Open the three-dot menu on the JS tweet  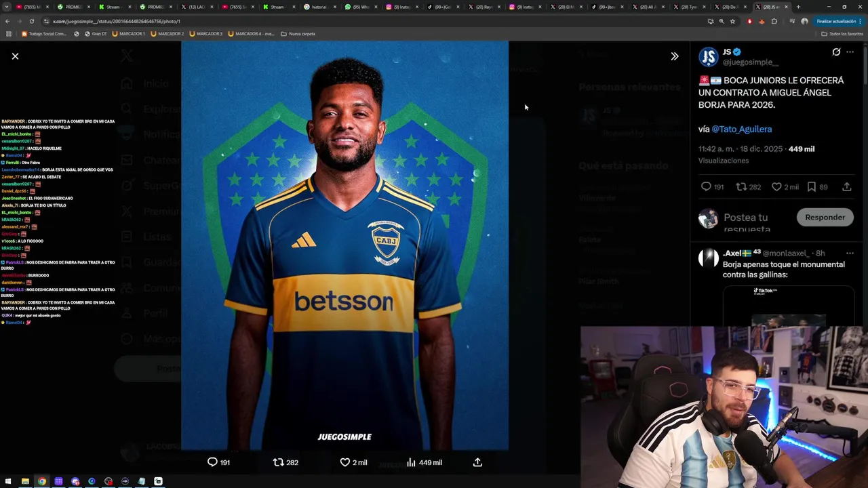(x=850, y=52)
